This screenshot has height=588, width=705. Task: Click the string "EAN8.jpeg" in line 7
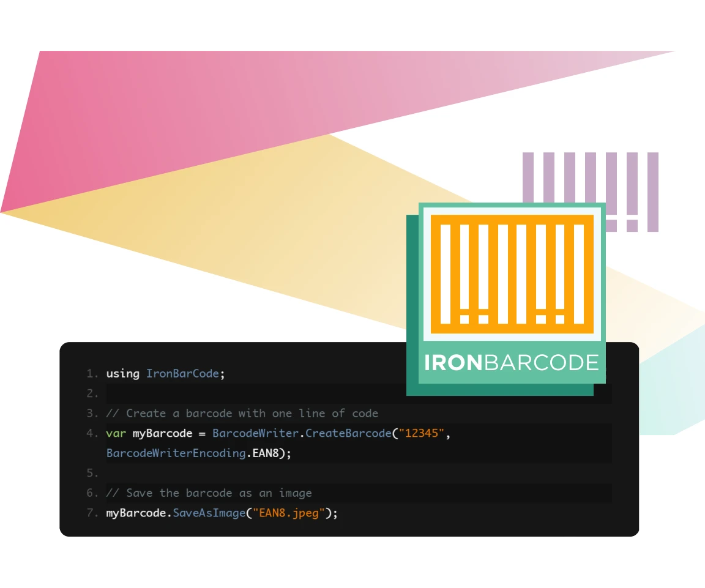tap(289, 513)
